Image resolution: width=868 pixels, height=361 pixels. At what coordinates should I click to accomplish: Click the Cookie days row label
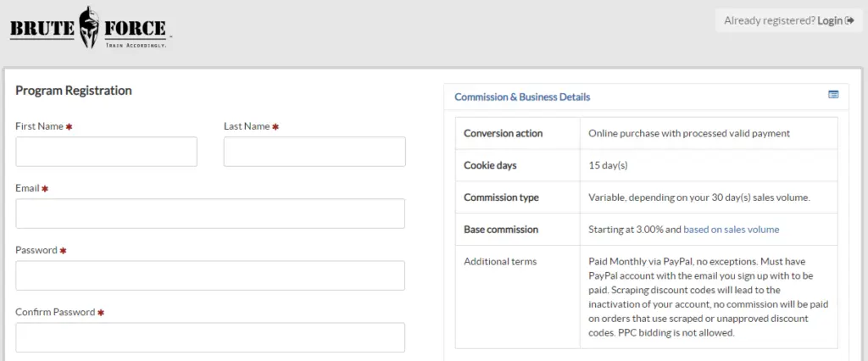tap(490, 165)
